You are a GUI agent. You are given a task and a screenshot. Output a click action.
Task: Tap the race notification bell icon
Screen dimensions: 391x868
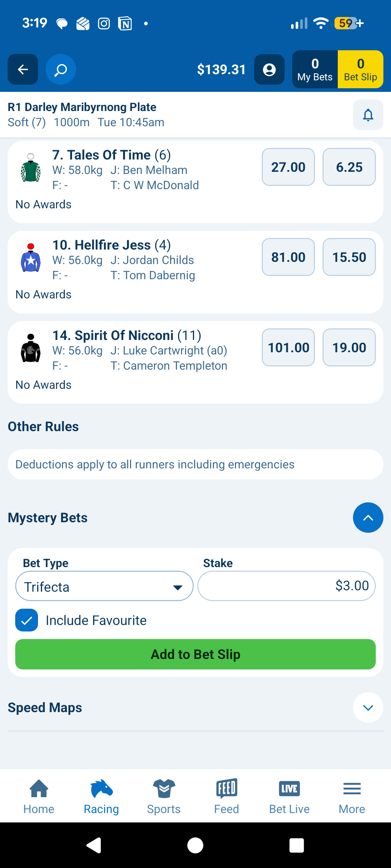click(368, 115)
